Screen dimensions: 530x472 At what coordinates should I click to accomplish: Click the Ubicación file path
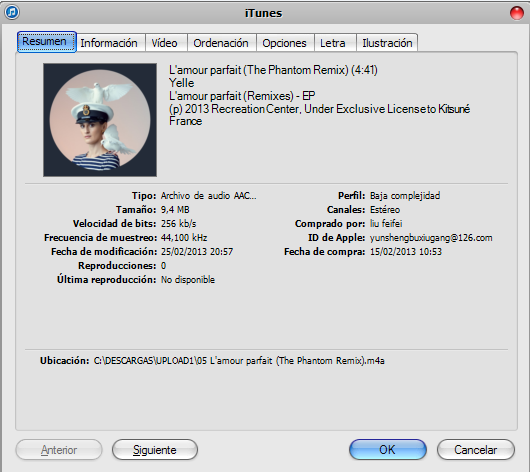tap(239, 361)
